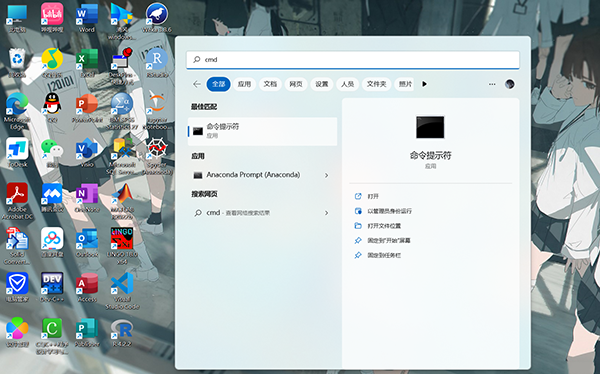Open Tencent PC Manager shield icon
This screenshot has width=600, height=374.
[x=17, y=287]
